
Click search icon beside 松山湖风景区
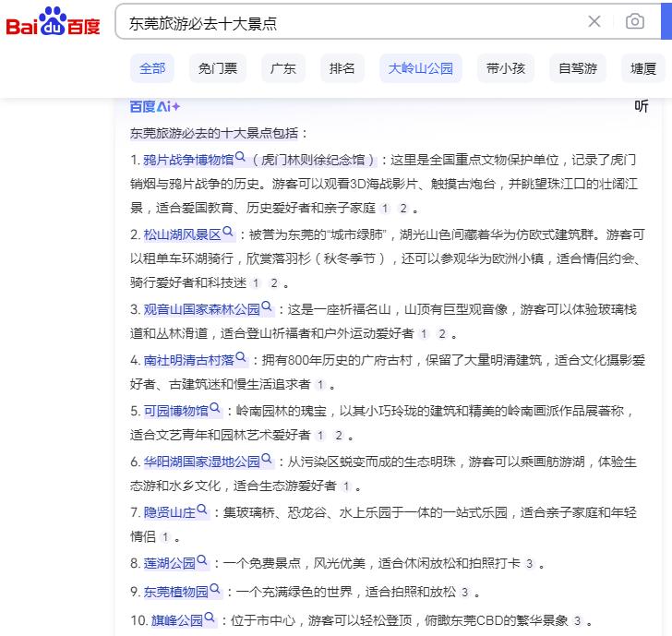(x=228, y=233)
